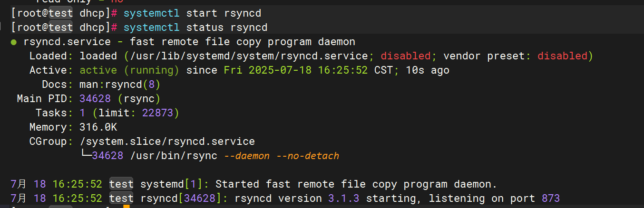Screen dimensions: 644x208
Task: Click the Memory value 316.0K
Action: tap(98, 127)
